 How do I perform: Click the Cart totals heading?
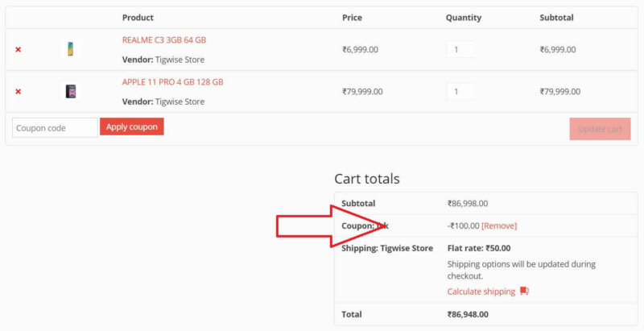coord(366,179)
